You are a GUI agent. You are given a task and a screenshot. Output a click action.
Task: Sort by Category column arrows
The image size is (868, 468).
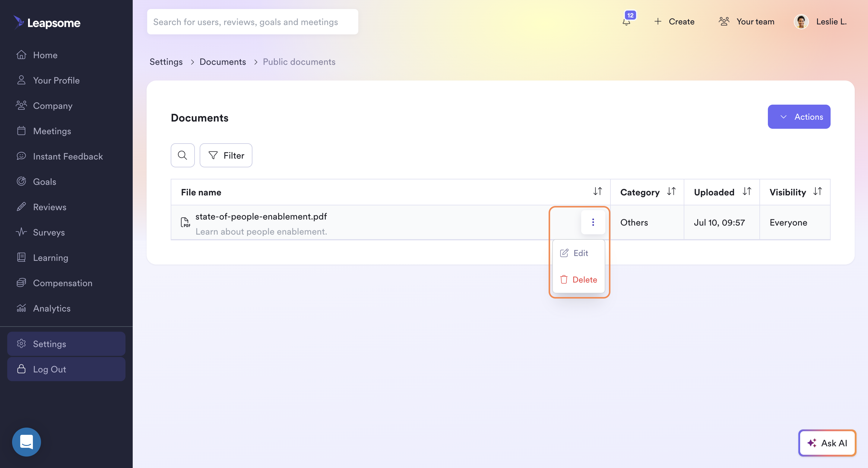point(671,191)
